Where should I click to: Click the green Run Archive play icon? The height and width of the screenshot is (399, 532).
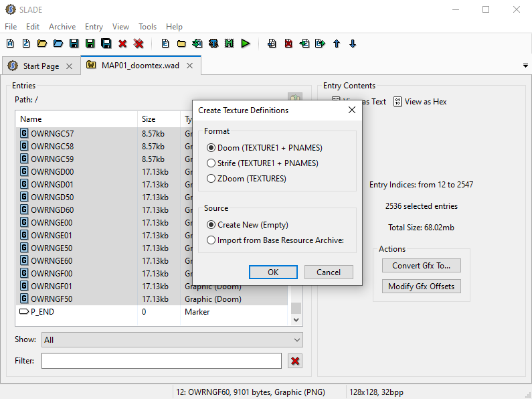click(246, 44)
